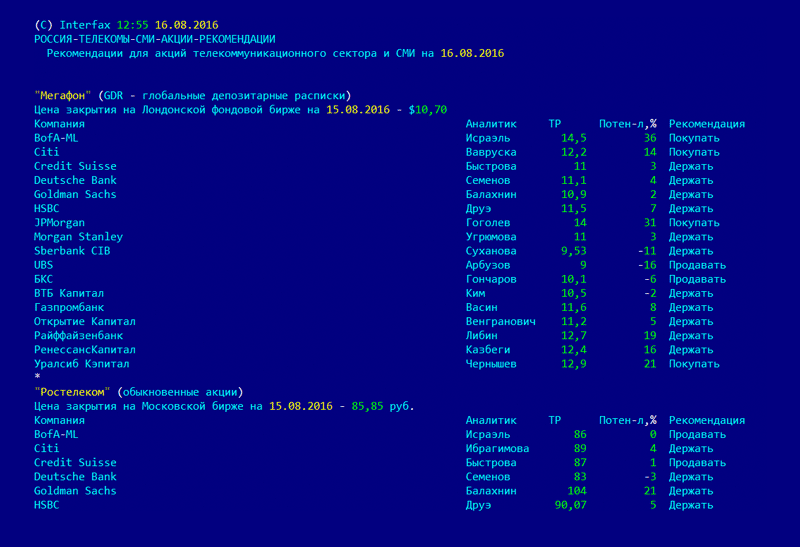
Task: Click the РенессансКапитал company name
Action: [85, 350]
